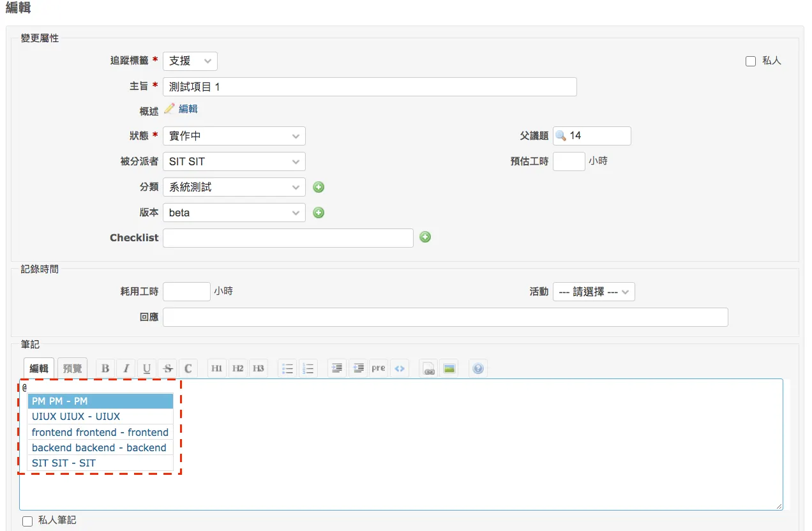Apply strikethrough formatting in notes toolbar
This screenshot has width=812, height=531.
pyautogui.click(x=167, y=368)
